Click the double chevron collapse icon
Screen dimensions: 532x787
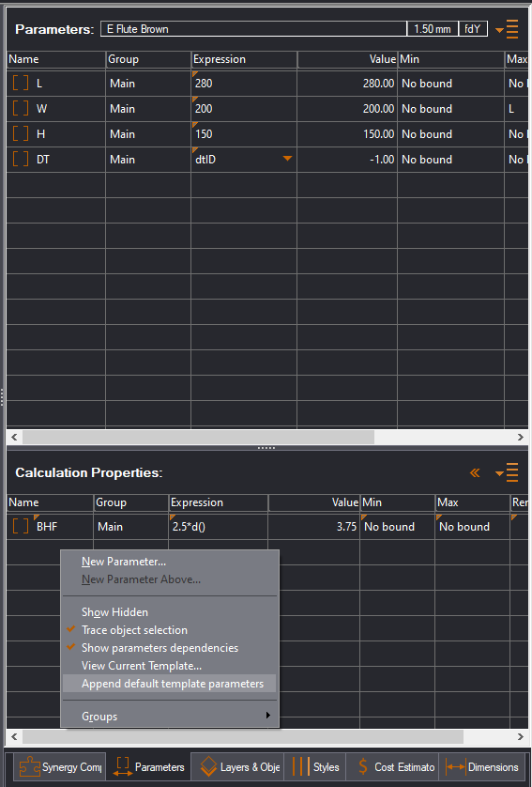(x=475, y=472)
